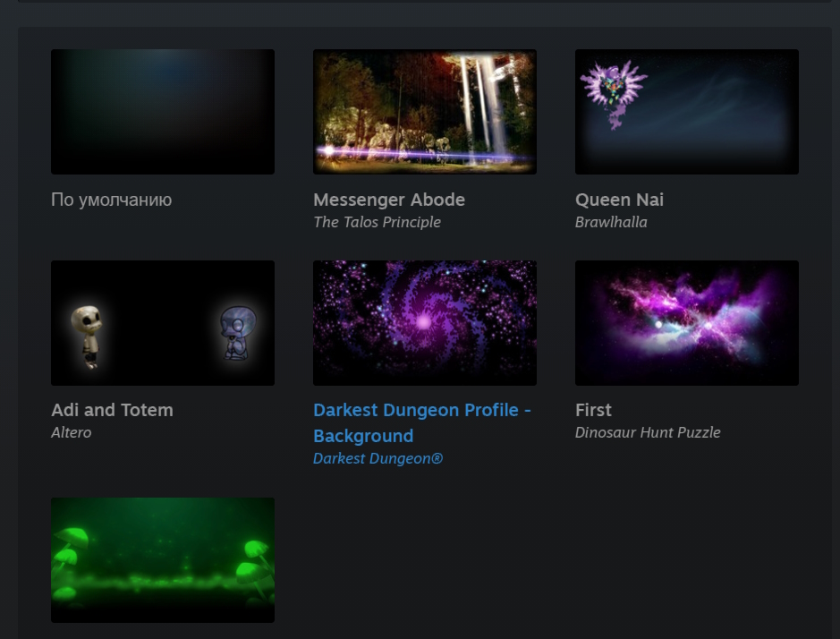
Task: Click the Adi and Totem title
Action: (112, 410)
